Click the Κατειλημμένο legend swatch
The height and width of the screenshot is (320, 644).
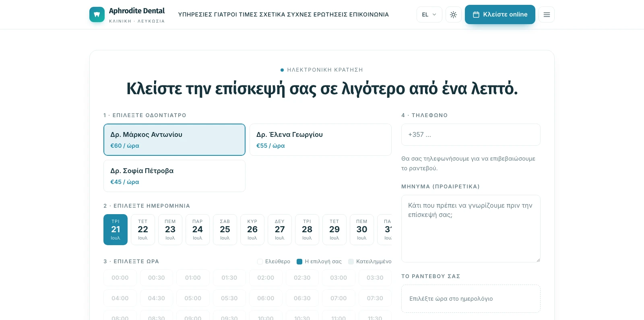(351, 262)
